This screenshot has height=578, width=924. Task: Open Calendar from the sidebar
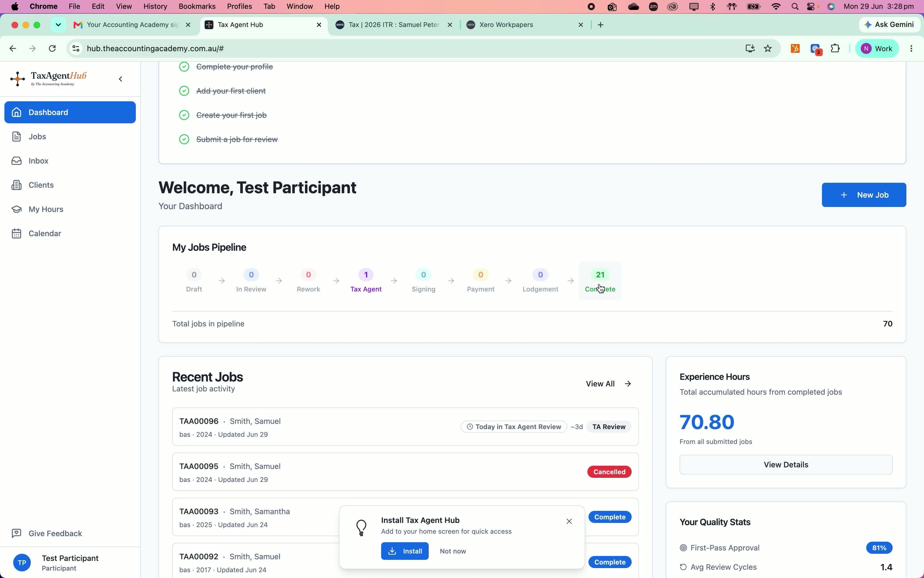coord(70,234)
